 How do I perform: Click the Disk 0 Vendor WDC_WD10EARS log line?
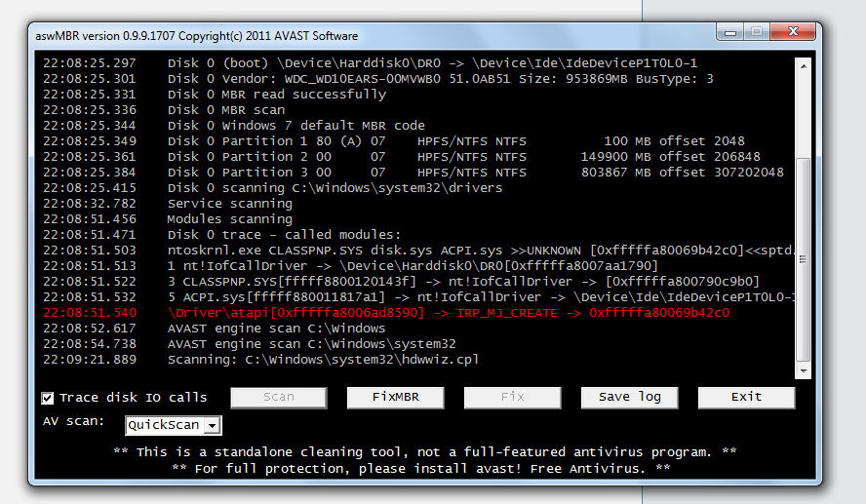[x=378, y=79]
